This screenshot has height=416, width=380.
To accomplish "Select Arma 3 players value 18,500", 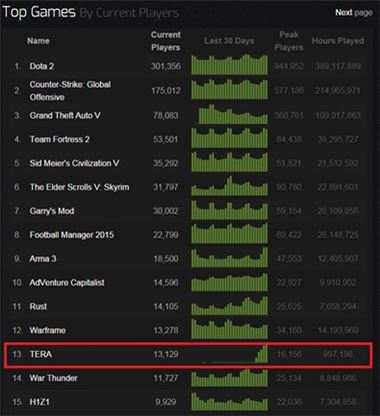I will point(166,259).
